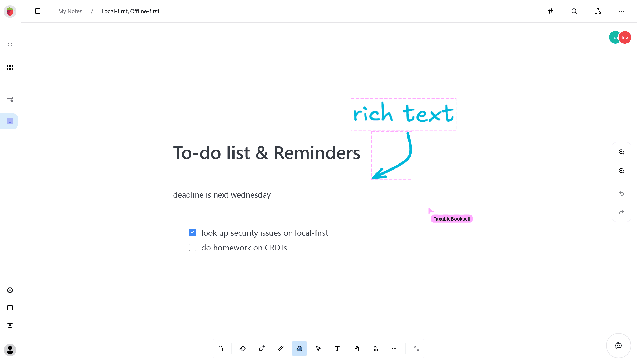Open the search icon in header
637x364 pixels.
(574, 11)
